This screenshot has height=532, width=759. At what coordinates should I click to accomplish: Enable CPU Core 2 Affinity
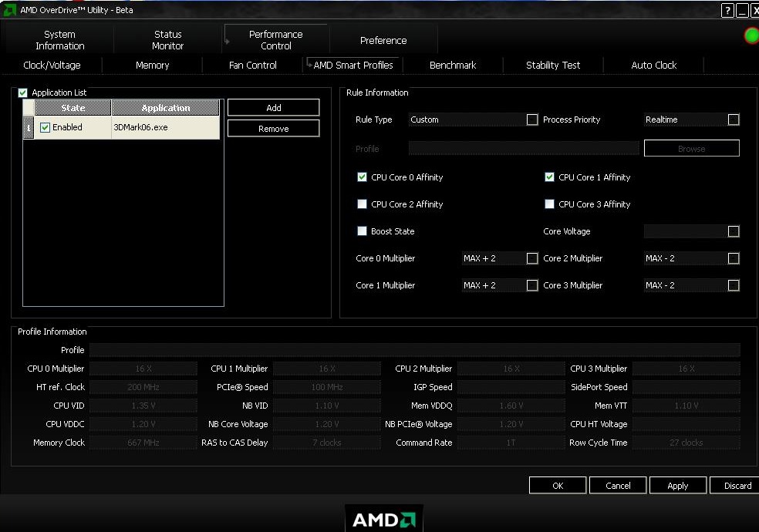(362, 204)
